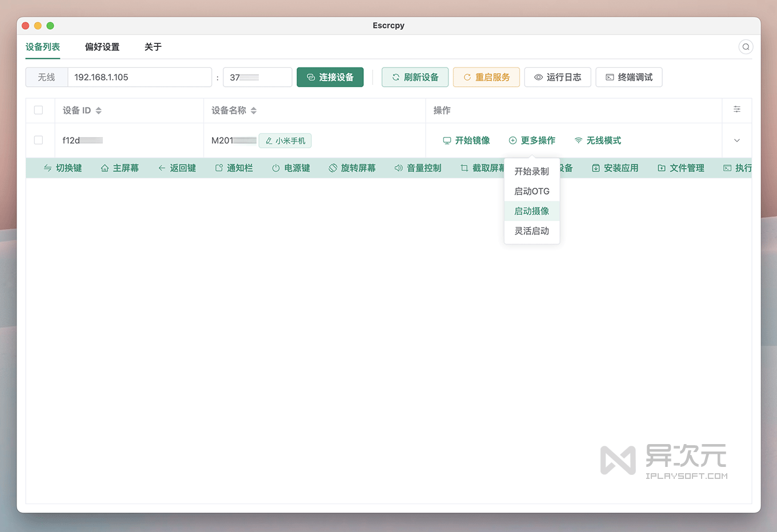Open 安装应用 to install an app

point(615,168)
